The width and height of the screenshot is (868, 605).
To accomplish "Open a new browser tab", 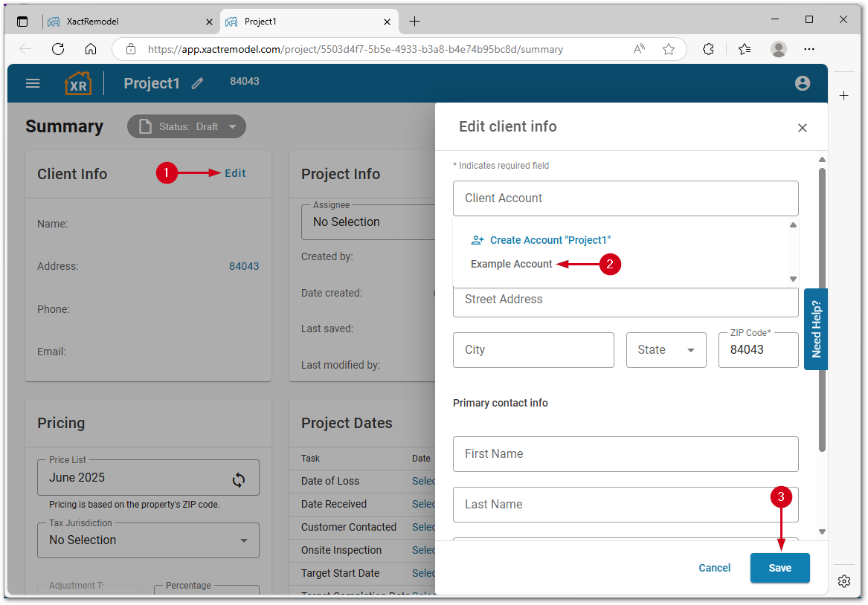I will click(414, 22).
